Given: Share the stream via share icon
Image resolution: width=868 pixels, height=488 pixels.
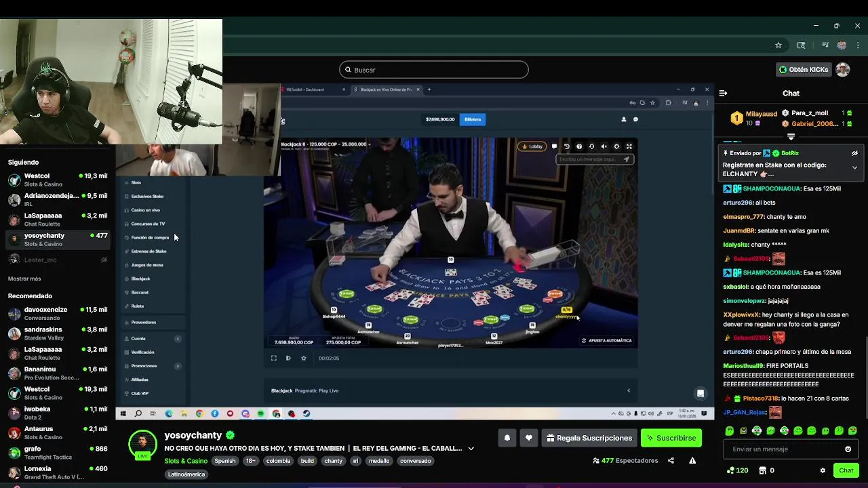Looking at the screenshot, I should [671, 461].
